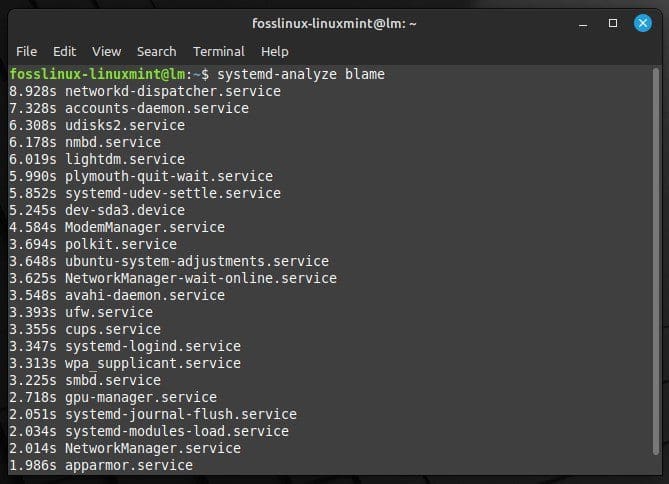Click the systemd-udev-settle.service line
The image size is (669, 484).
point(145,193)
